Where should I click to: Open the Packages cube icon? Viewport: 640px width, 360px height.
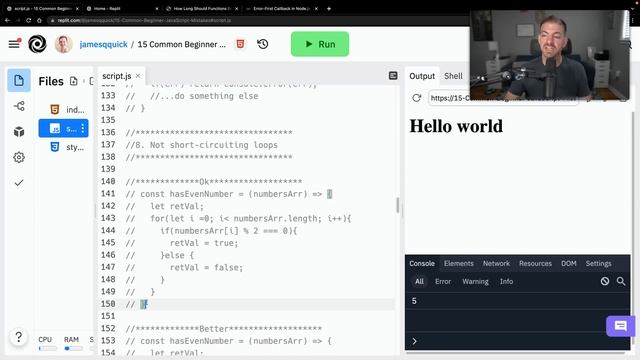coord(19,131)
